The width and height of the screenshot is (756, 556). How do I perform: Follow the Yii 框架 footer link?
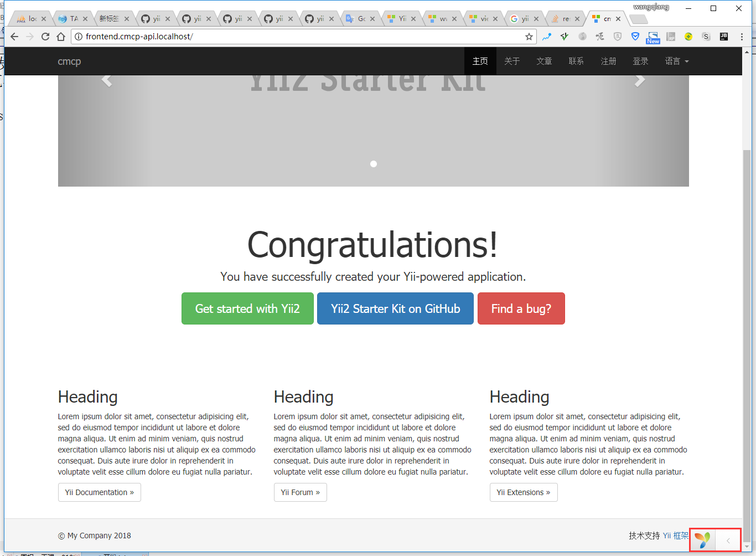[676, 536]
